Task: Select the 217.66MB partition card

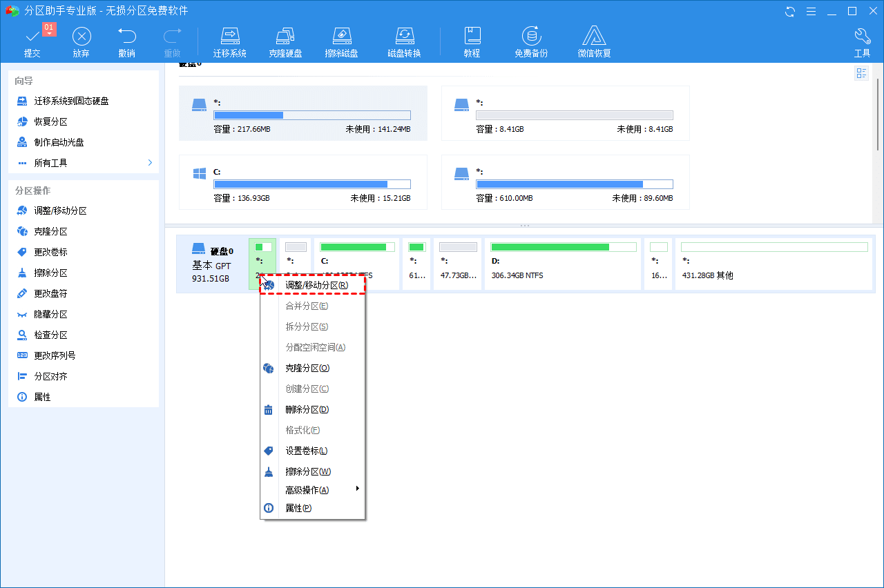Action: click(x=302, y=113)
